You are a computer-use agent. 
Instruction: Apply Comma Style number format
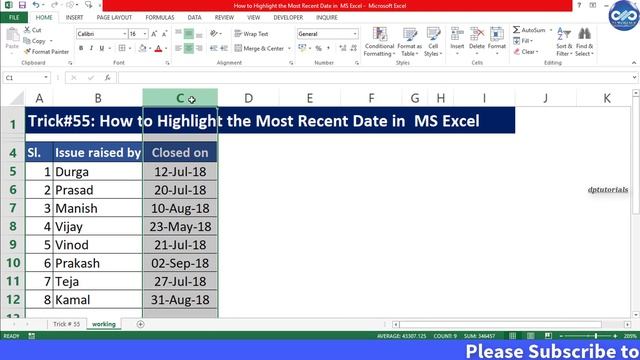(329, 48)
